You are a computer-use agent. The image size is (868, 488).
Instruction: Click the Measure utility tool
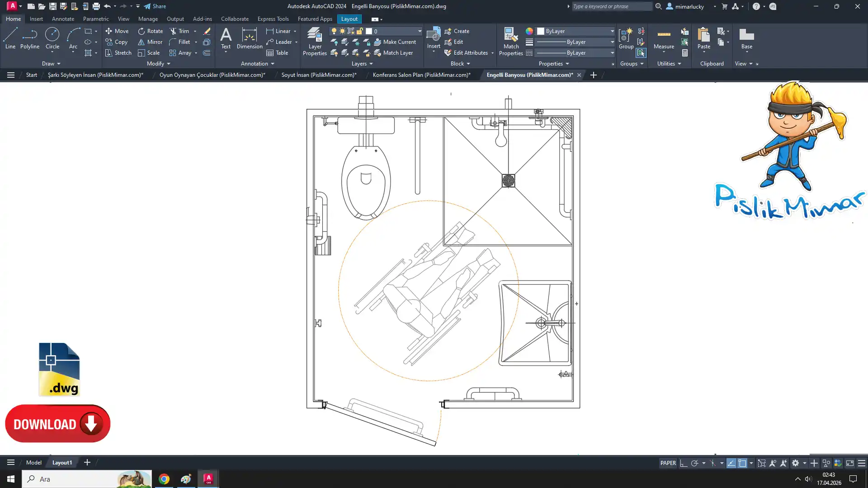[x=664, y=38]
